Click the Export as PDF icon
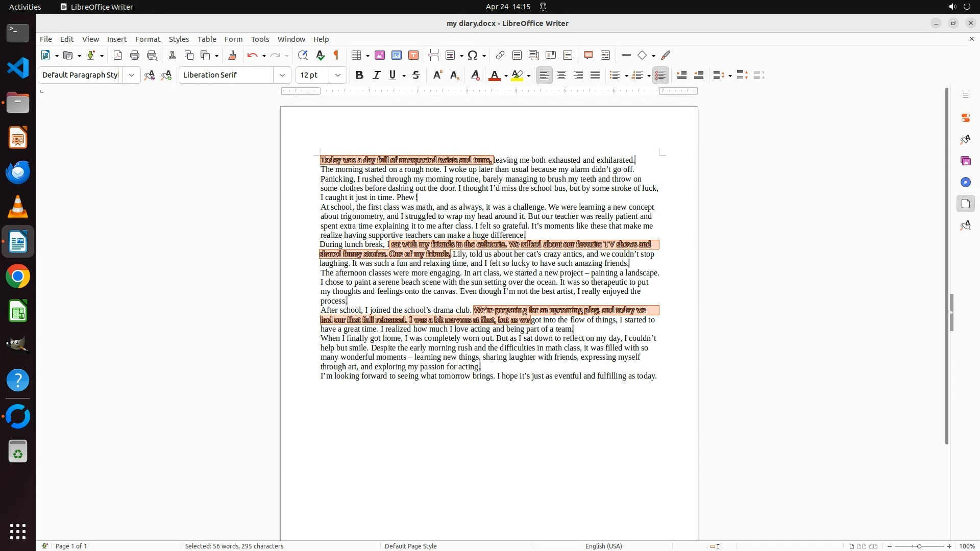This screenshot has height=551, width=980. [x=118, y=55]
